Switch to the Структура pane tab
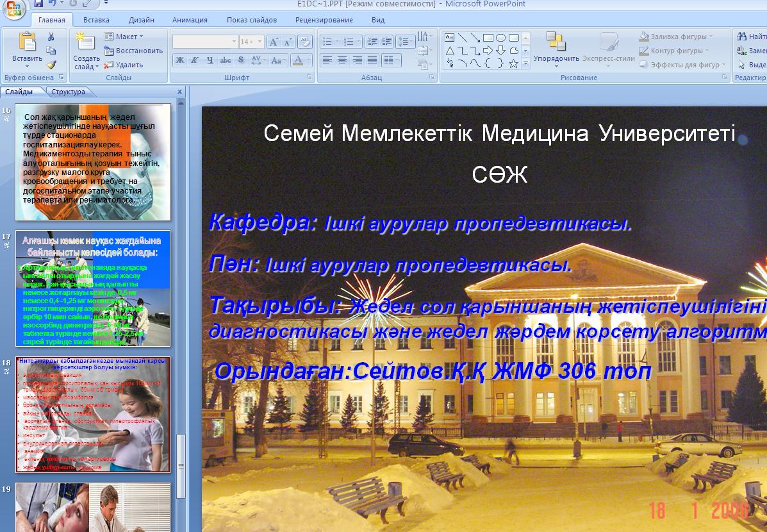 (68, 92)
